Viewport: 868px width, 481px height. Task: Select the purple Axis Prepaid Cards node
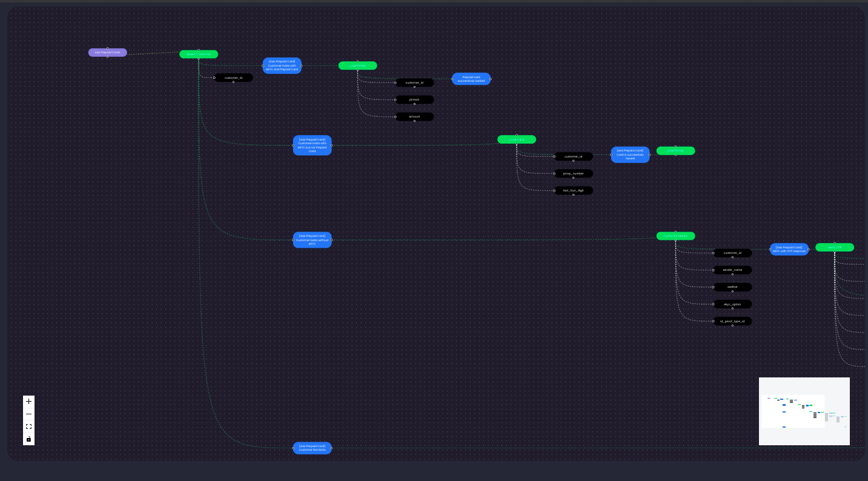(108, 53)
